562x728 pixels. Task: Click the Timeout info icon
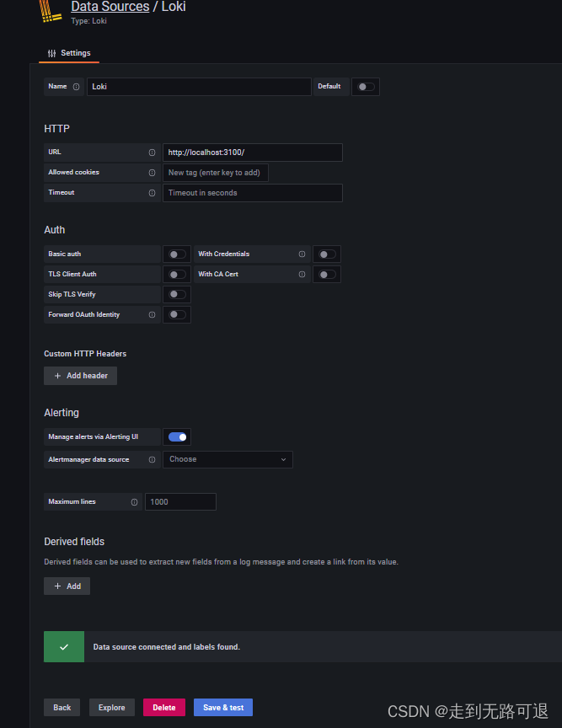click(152, 193)
